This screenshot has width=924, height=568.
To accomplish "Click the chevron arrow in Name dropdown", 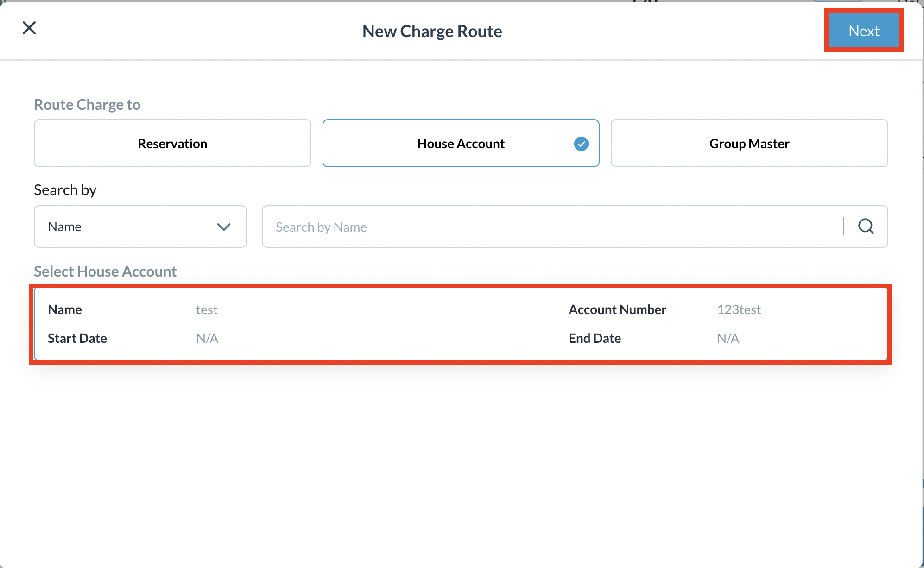I will coord(224,227).
